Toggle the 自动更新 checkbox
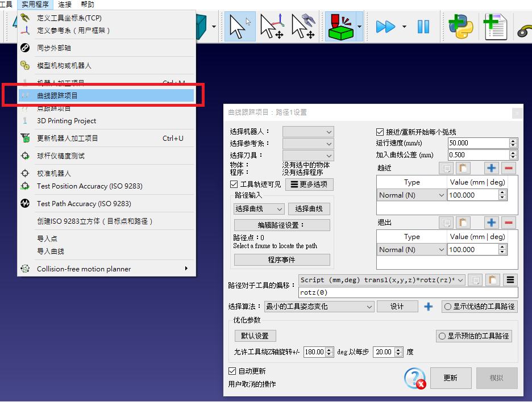 point(232,371)
